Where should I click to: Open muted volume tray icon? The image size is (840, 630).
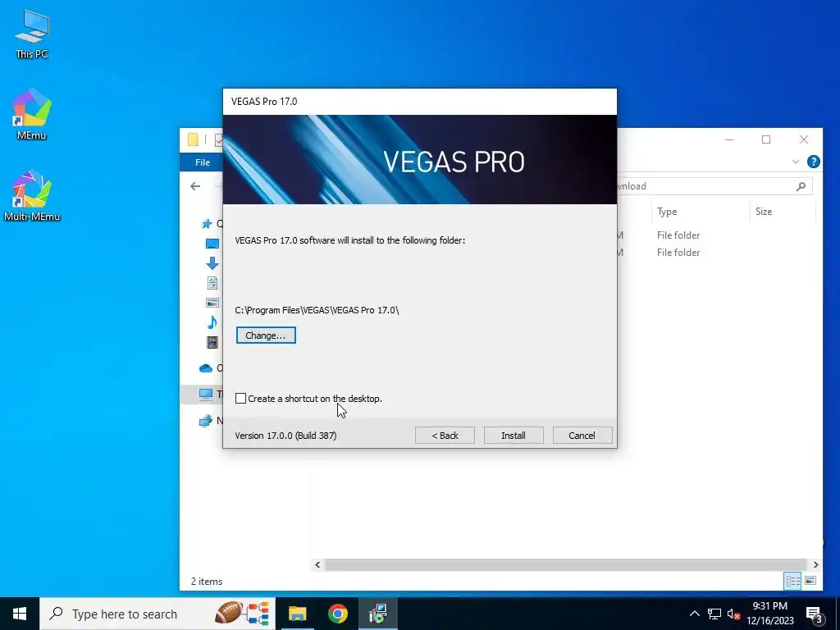click(734, 614)
